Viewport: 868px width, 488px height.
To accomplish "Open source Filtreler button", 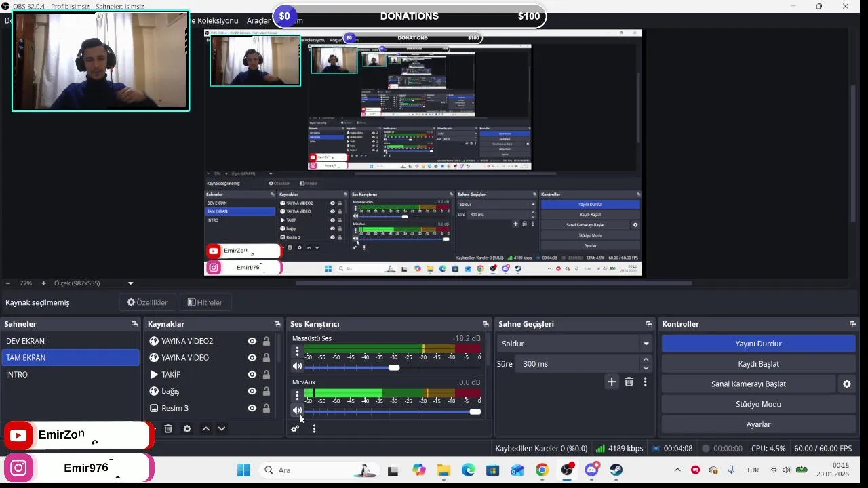I will coord(205,302).
